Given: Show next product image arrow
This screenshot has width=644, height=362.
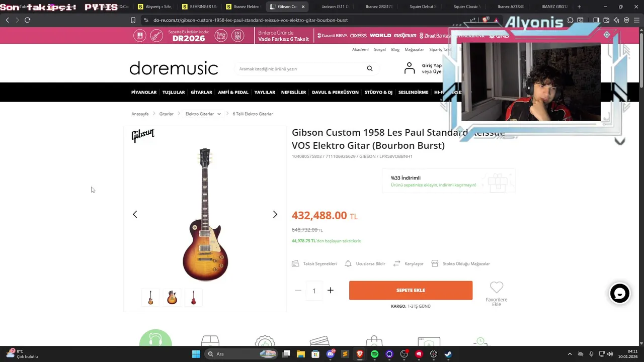Looking at the screenshot, I should [x=275, y=214].
